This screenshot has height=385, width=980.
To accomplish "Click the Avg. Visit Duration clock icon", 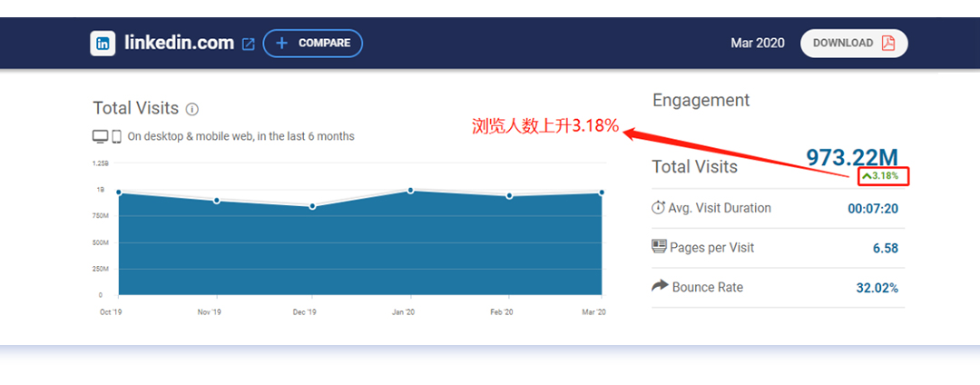I will (x=658, y=208).
